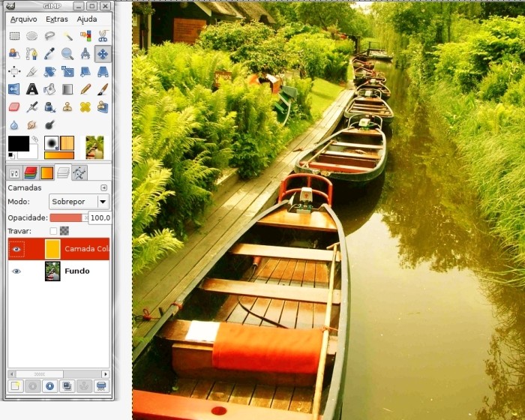Image resolution: width=525 pixels, height=420 pixels.
Task: Click the new layer button
Action: tap(15, 386)
